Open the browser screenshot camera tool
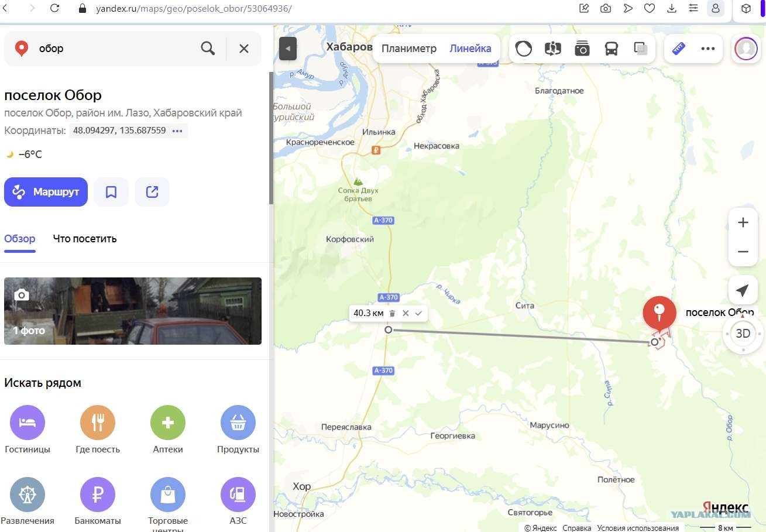Image resolution: width=766 pixels, height=532 pixels. [x=606, y=8]
